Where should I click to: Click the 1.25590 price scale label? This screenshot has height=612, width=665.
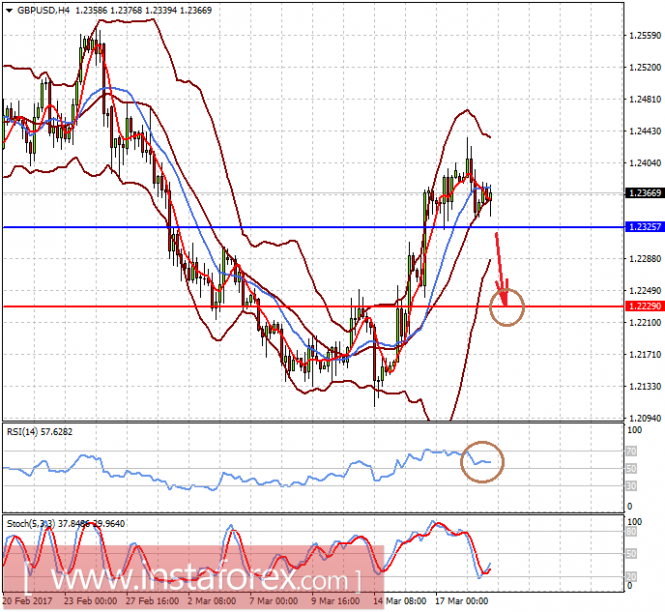pyautogui.click(x=645, y=36)
